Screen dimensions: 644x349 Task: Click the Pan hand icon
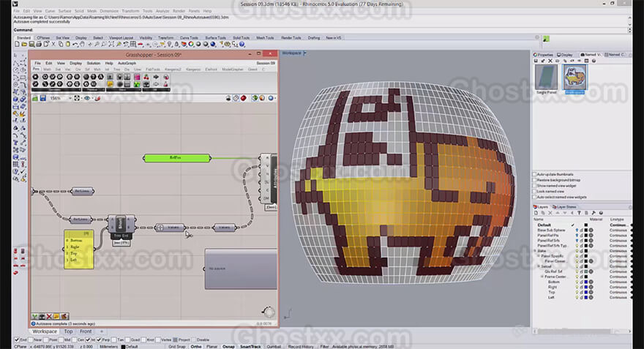coord(82,44)
